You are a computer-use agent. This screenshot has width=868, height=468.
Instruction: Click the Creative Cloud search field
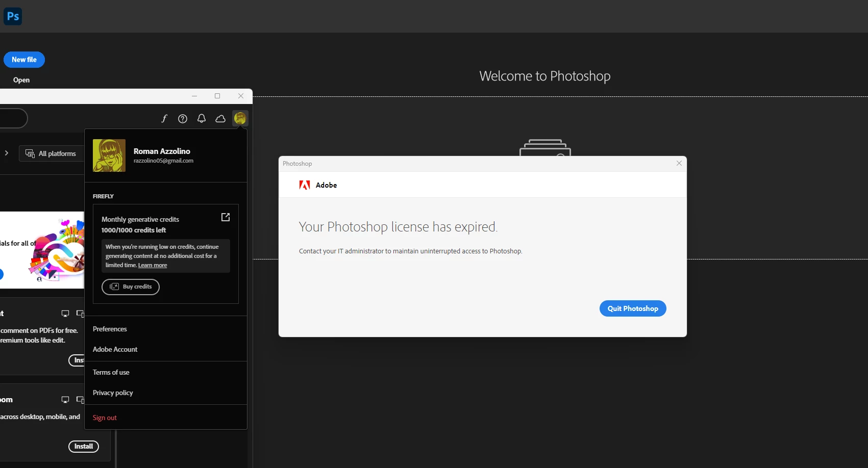pos(13,118)
